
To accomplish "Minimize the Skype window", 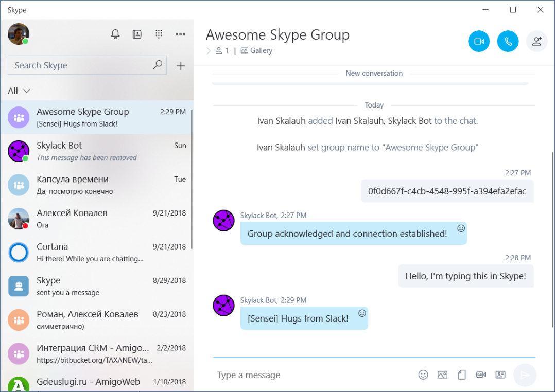I will pos(485,10).
